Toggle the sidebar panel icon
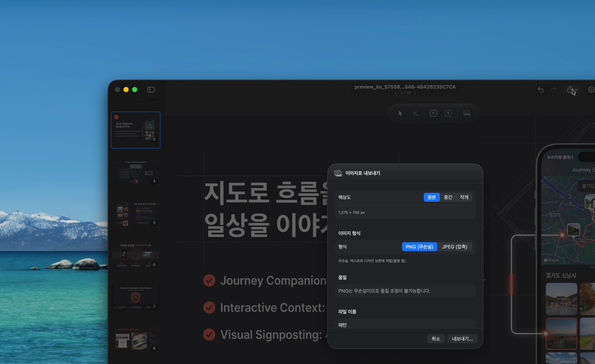Screen dimensions: 595x364 pyautogui.click(x=151, y=90)
